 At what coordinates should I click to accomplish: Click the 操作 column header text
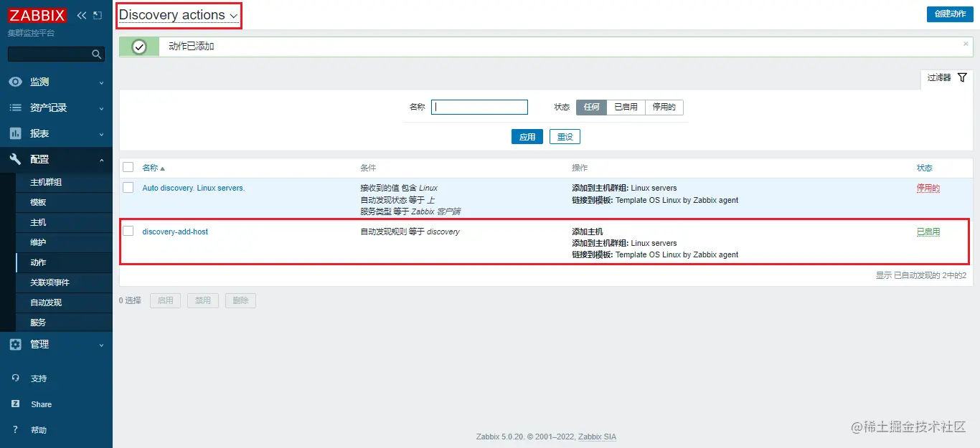pyautogui.click(x=580, y=168)
